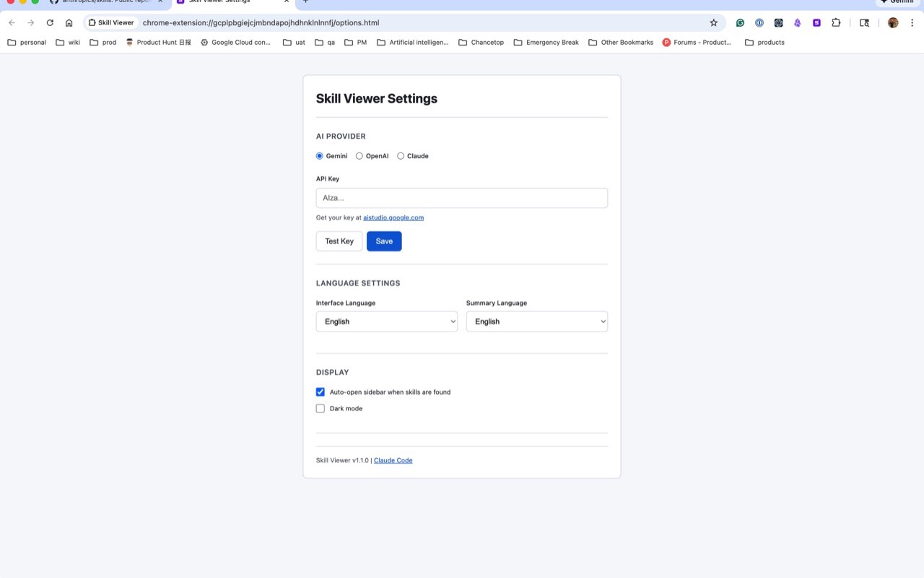Switch to the anthropics/skills tab
Viewport: 924px width, 578px height.
click(x=105, y=2)
